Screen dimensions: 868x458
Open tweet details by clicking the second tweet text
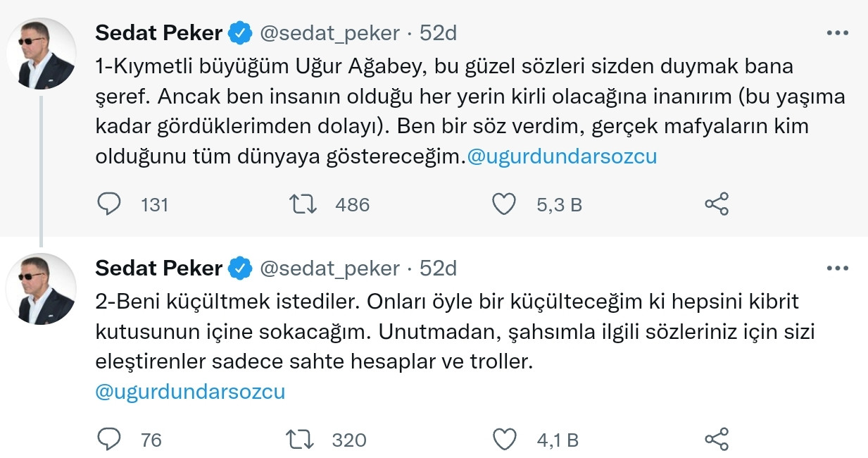422,331
